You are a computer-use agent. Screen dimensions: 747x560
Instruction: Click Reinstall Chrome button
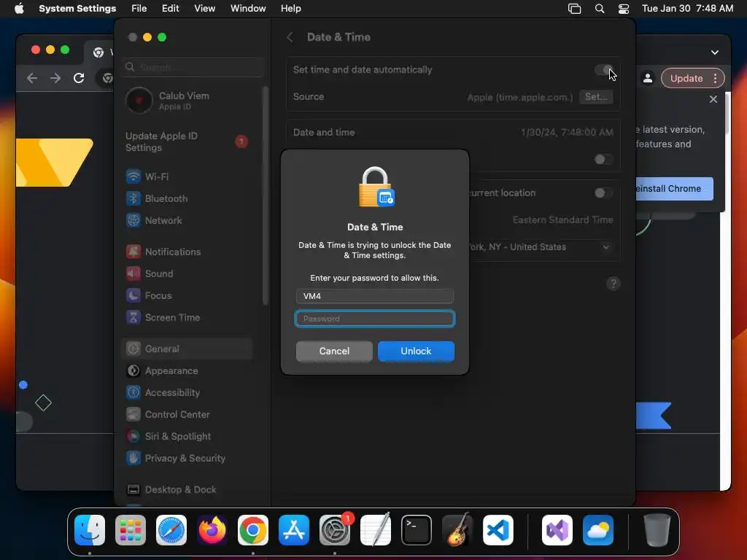(674, 189)
